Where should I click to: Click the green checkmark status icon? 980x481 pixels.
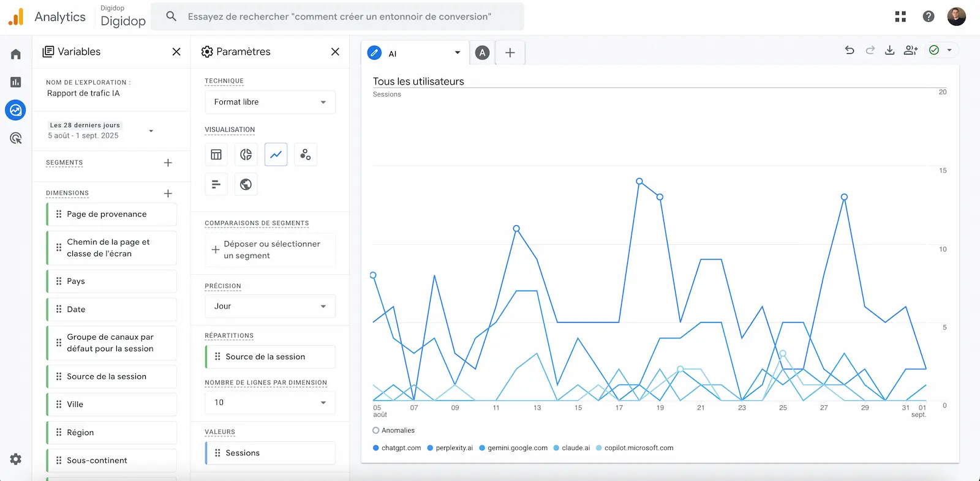click(x=934, y=50)
